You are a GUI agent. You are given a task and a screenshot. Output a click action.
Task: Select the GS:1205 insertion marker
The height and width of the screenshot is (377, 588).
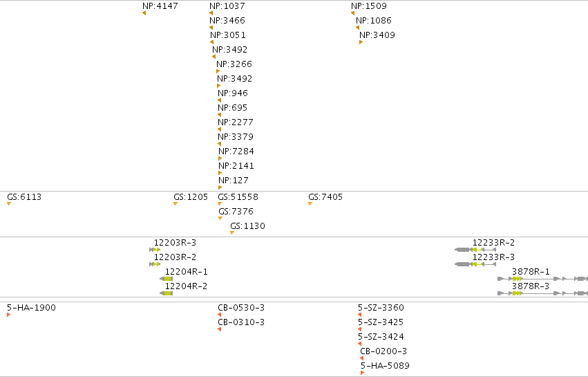tap(176, 204)
